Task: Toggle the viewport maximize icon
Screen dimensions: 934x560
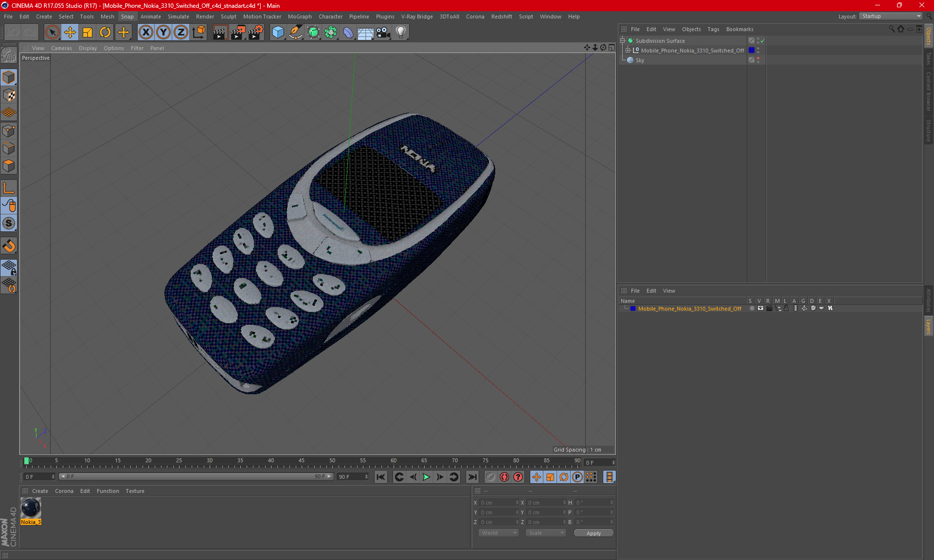Action: (x=611, y=48)
